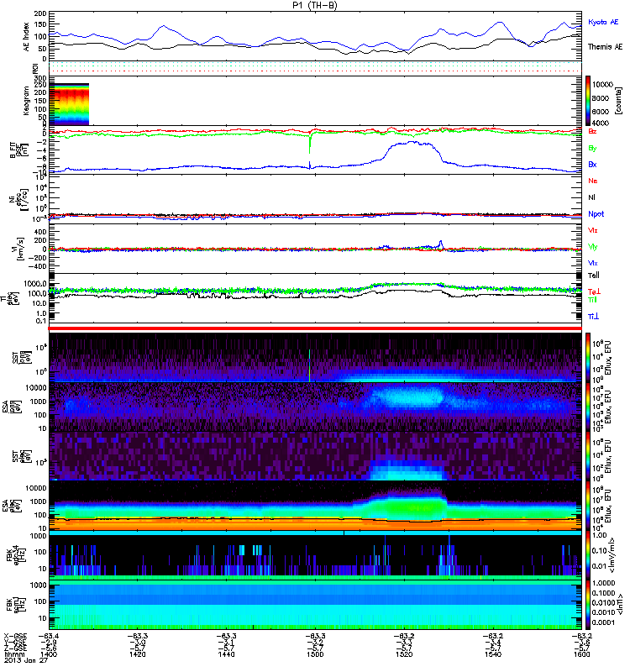Click the 1400 time axis label
The image size is (630, 672).
coord(49,654)
